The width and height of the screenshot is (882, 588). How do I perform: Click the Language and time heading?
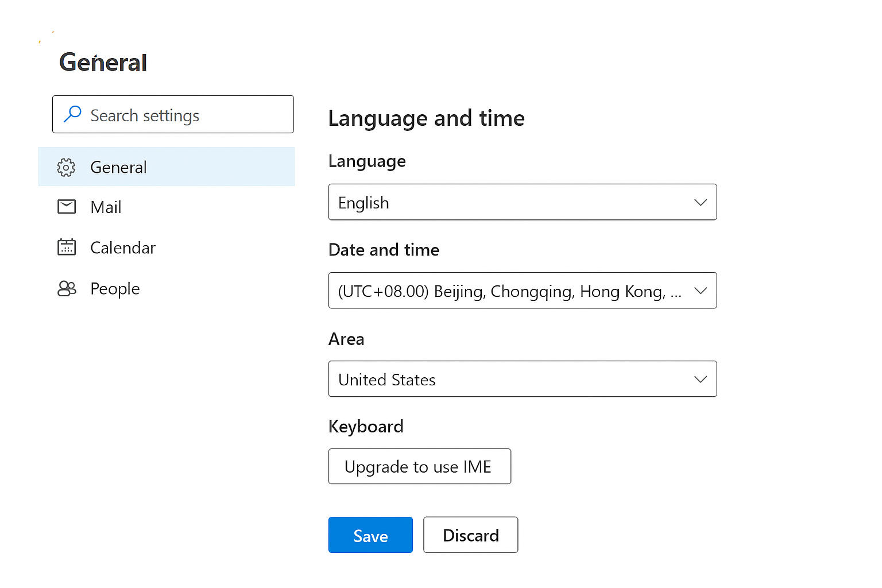pyautogui.click(x=426, y=118)
